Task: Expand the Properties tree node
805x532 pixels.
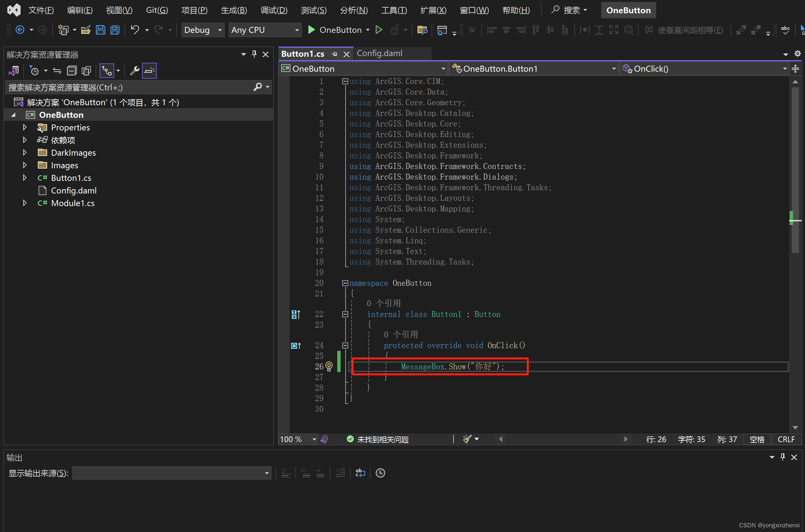Action: pyautogui.click(x=25, y=127)
